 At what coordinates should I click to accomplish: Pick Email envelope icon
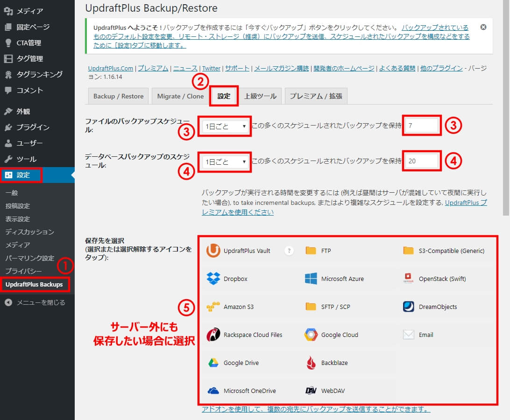[x=408, y=335]
